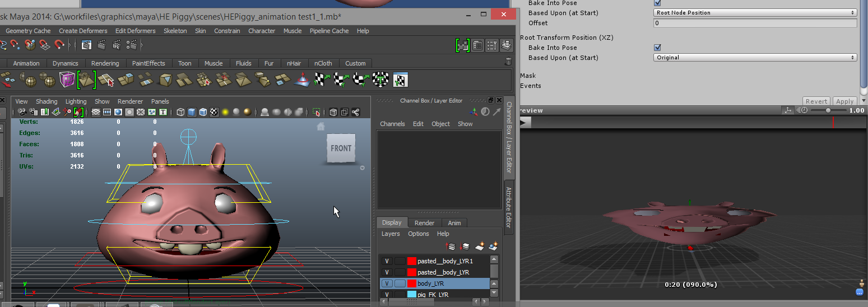Toggle display type box of pasted__body_LYR1 layer
This screenshot has width=868, height=307.
(400, 261)
